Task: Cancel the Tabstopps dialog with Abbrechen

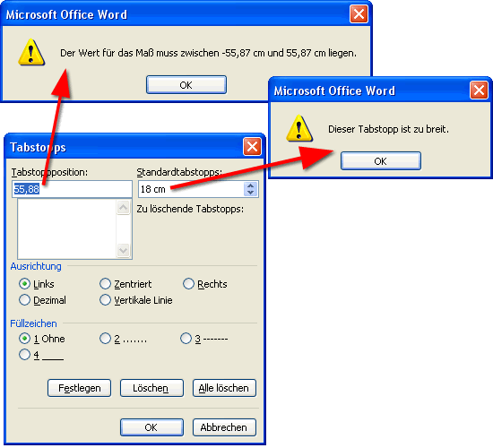Action: tap(224, 427)
